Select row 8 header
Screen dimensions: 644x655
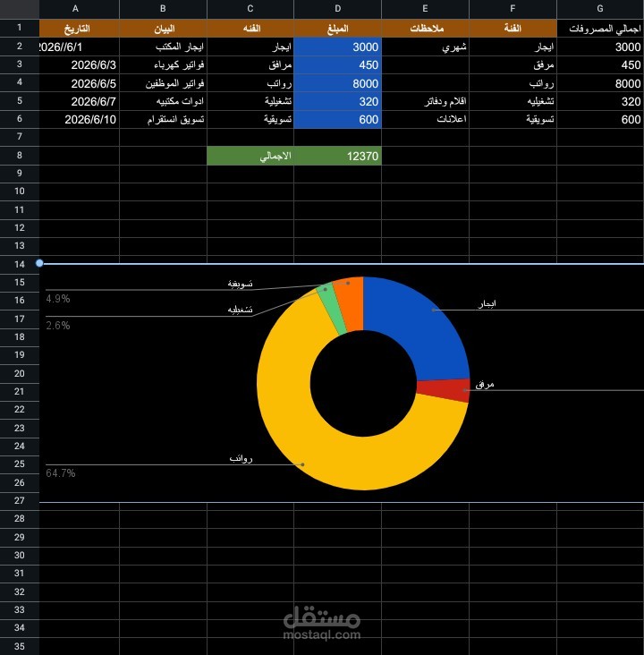point(19,156)
